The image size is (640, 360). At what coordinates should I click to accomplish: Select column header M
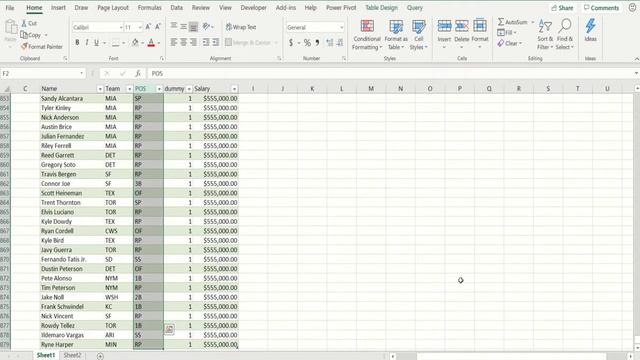pyautogui.click(x=371, y=89)
